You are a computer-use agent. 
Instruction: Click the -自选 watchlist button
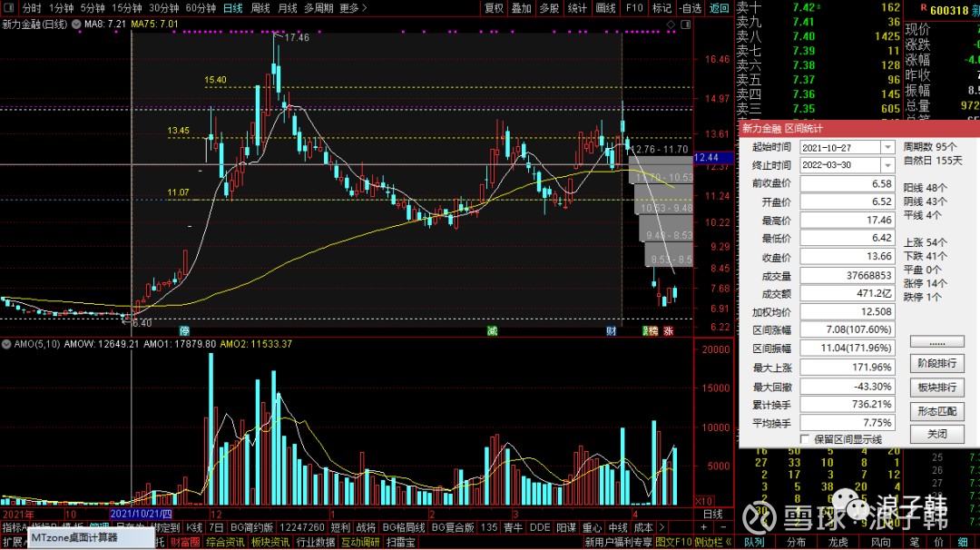[x=690, y=8]
